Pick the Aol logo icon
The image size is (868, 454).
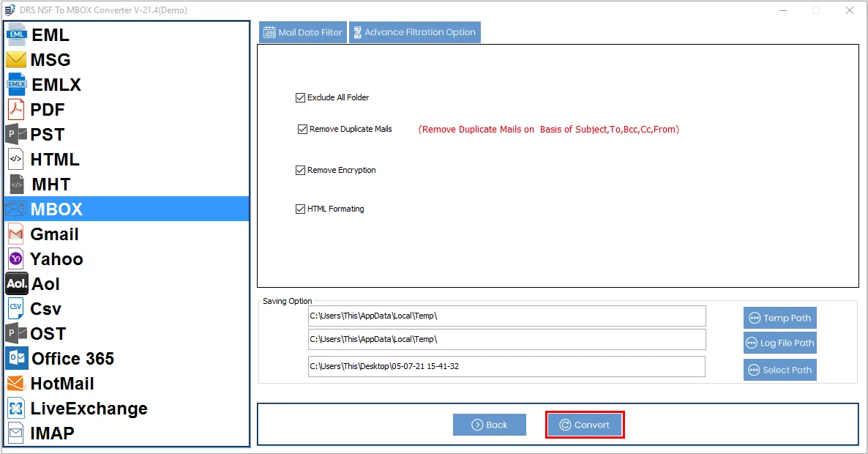coord(17,283)
